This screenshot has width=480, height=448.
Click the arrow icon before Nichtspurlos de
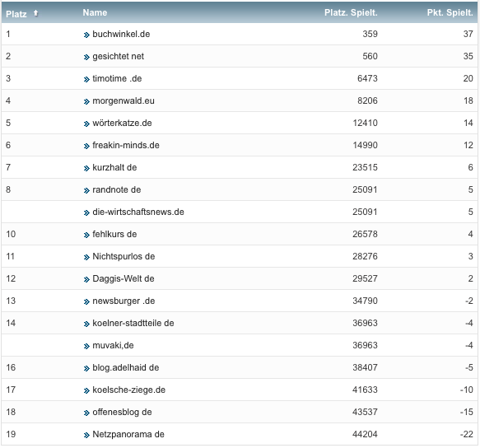[x=86, y=257]
